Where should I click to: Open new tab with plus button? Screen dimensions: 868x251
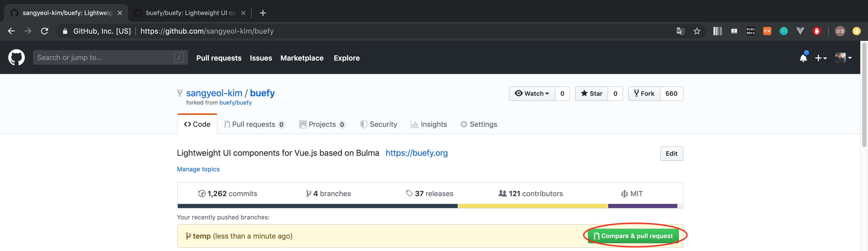(x=263, y=13)
